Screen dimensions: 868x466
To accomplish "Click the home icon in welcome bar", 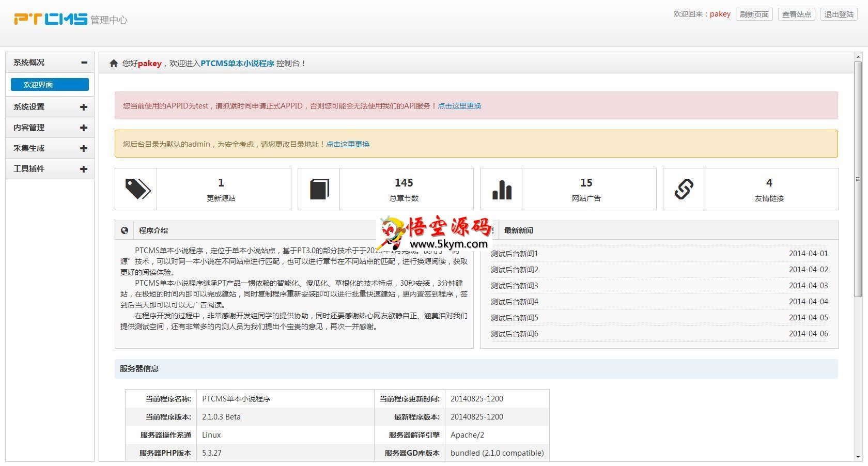I will point(114,64).
